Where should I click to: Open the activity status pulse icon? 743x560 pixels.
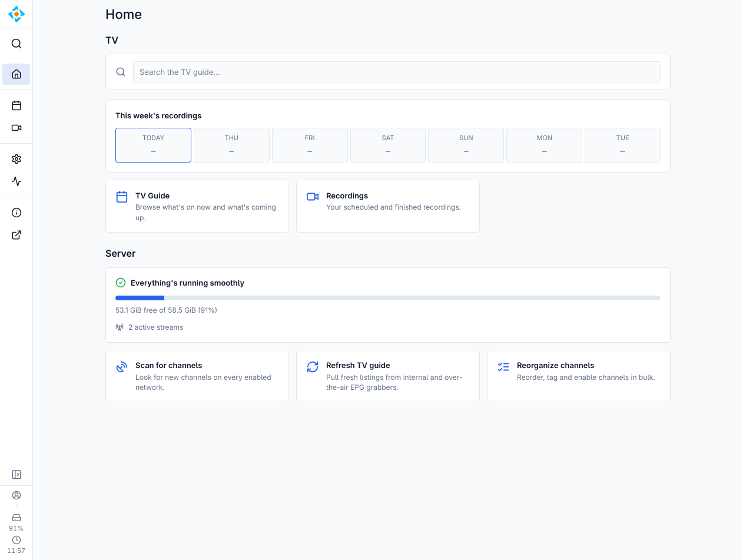click(16, 181)
